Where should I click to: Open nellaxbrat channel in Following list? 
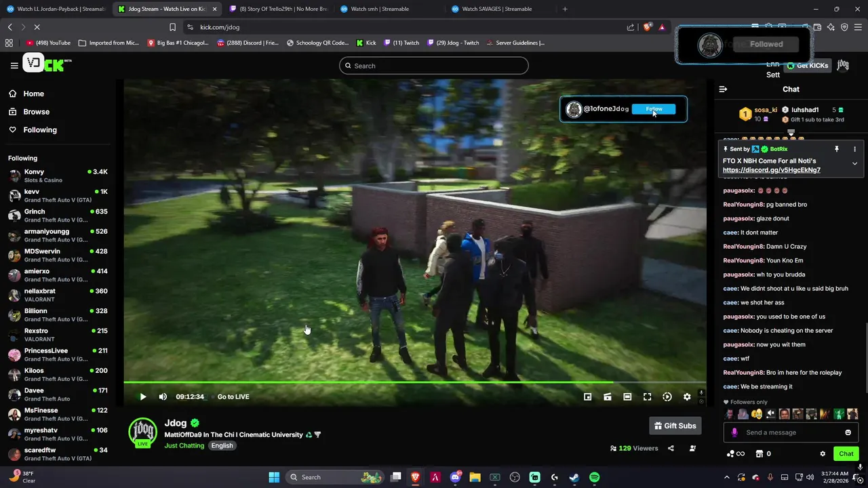(58, 295)
